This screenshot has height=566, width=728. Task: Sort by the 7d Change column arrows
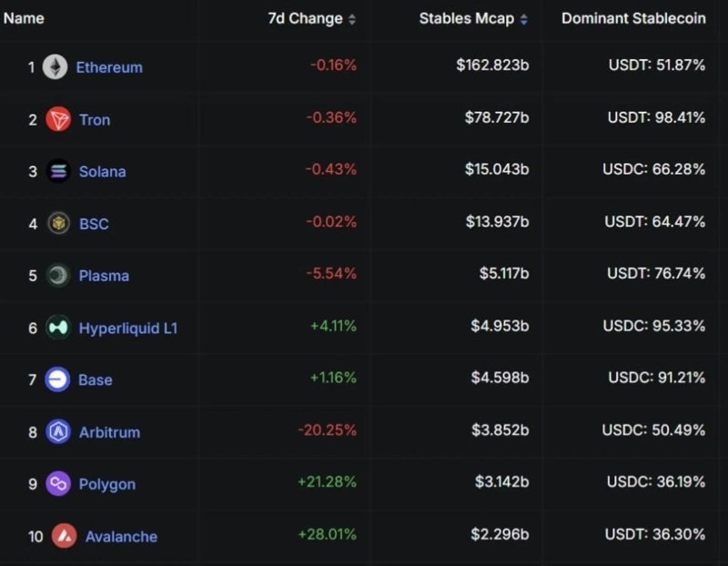352,19
